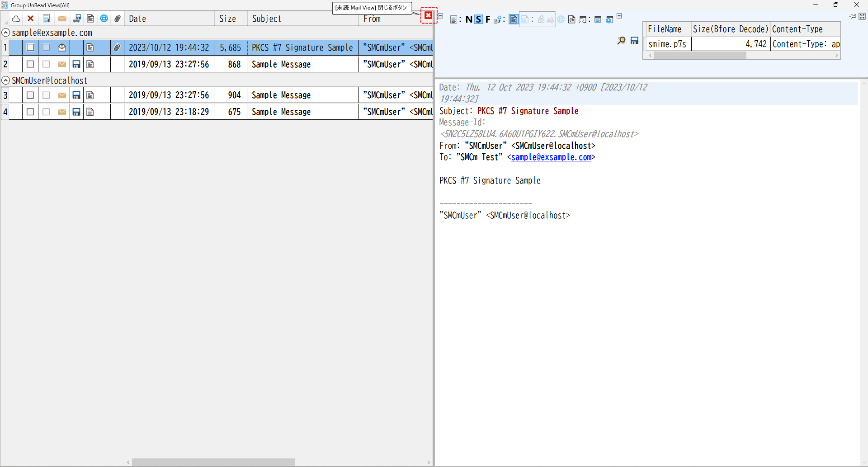This screenshot has width=868, height=467.
Task: Collapse the toolbar with the right minus box
Action: coord(619,16)
